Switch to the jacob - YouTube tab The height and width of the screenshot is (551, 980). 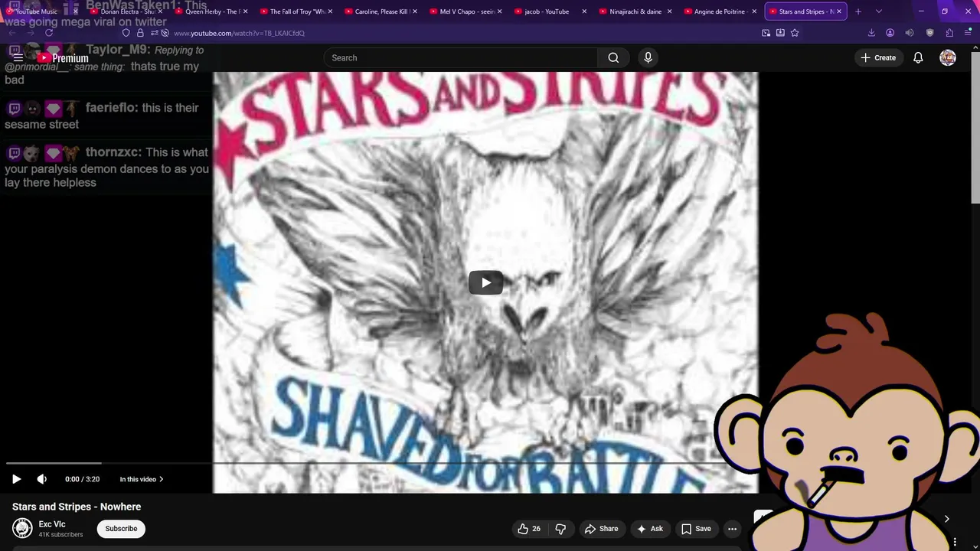tap(550, 11)
